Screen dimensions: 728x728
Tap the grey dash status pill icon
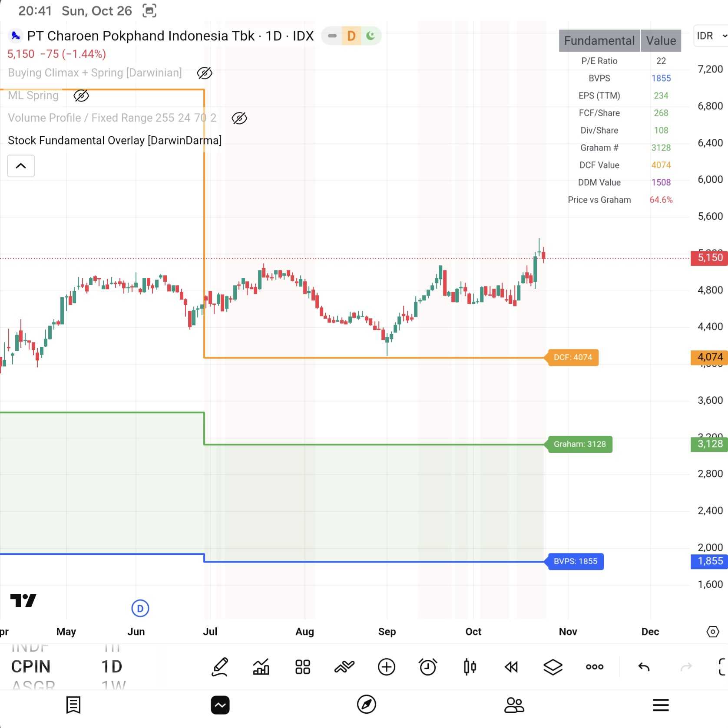(332, 36)
